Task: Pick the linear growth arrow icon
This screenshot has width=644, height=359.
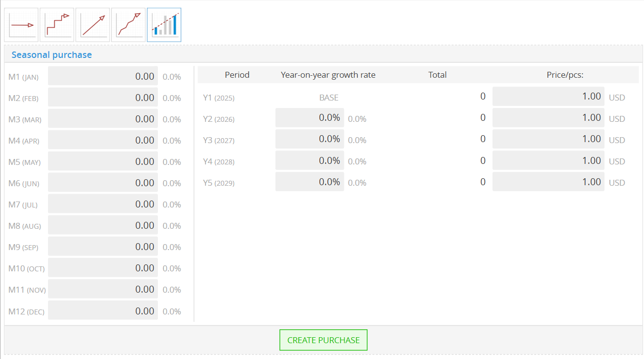Action: (x=93, y=25)
